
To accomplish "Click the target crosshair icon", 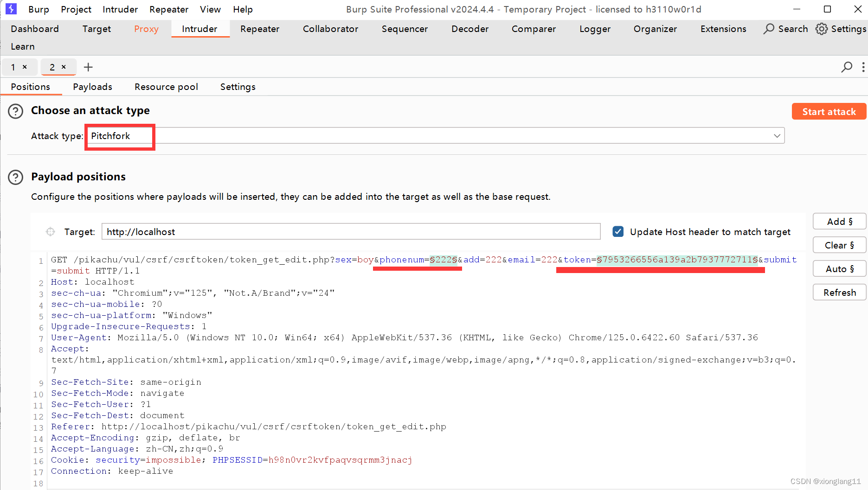I will [x=50, y=232].
